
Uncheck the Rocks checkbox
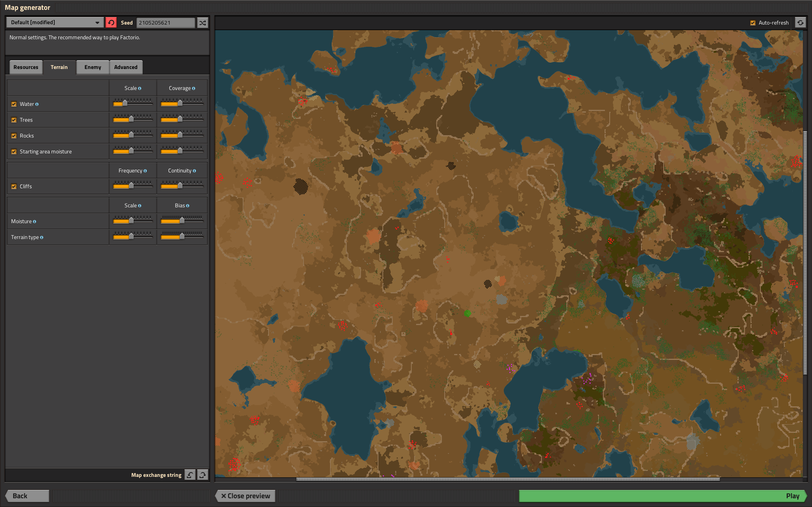click(x=14, y=136)
